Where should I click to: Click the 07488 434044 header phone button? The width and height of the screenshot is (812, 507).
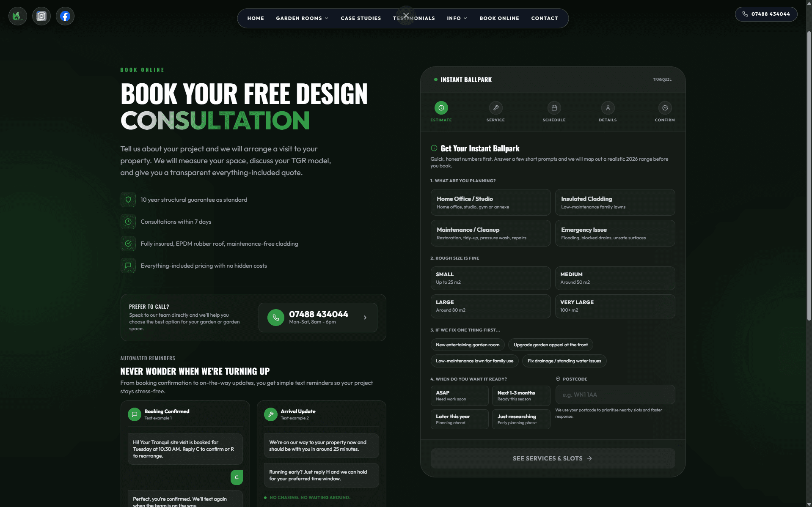pos(766,14)
